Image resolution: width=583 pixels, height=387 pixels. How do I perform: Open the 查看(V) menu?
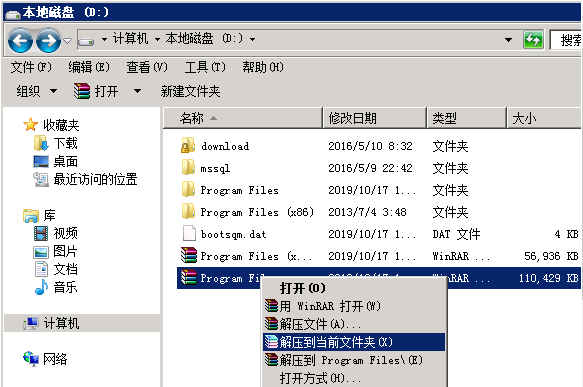147,67
